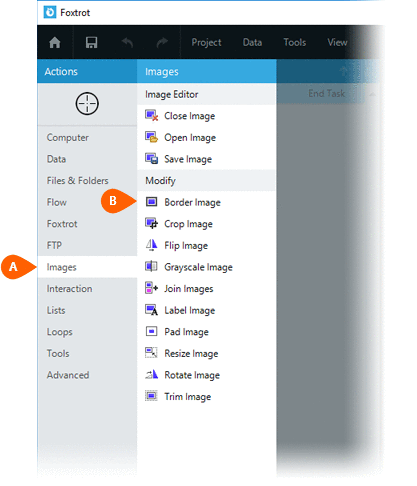417x486 pixels.
Task: Click the Home icon in toolbar
Action: (x=55, y=42)
